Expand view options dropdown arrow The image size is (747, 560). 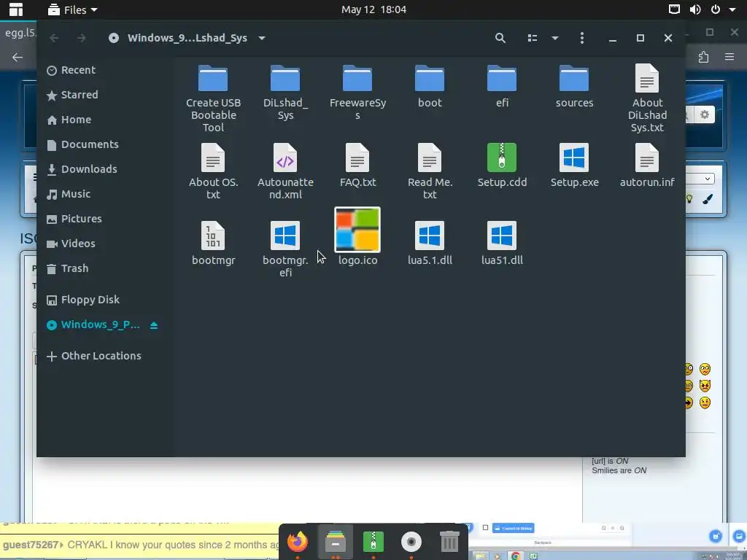(554, 38)
